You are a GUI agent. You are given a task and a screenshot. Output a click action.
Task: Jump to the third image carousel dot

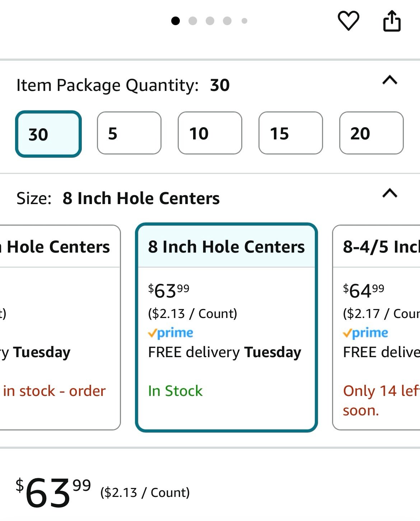pyautogui.click(x=210, y=21)
